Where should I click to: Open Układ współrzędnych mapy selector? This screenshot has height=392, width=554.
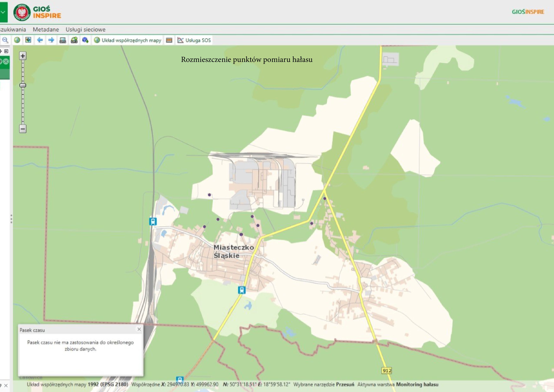coord(128,40)
